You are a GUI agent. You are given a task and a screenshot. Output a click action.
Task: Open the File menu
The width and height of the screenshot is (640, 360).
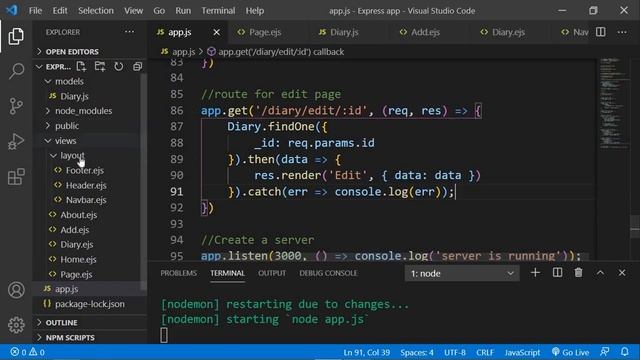click(36, 11)
